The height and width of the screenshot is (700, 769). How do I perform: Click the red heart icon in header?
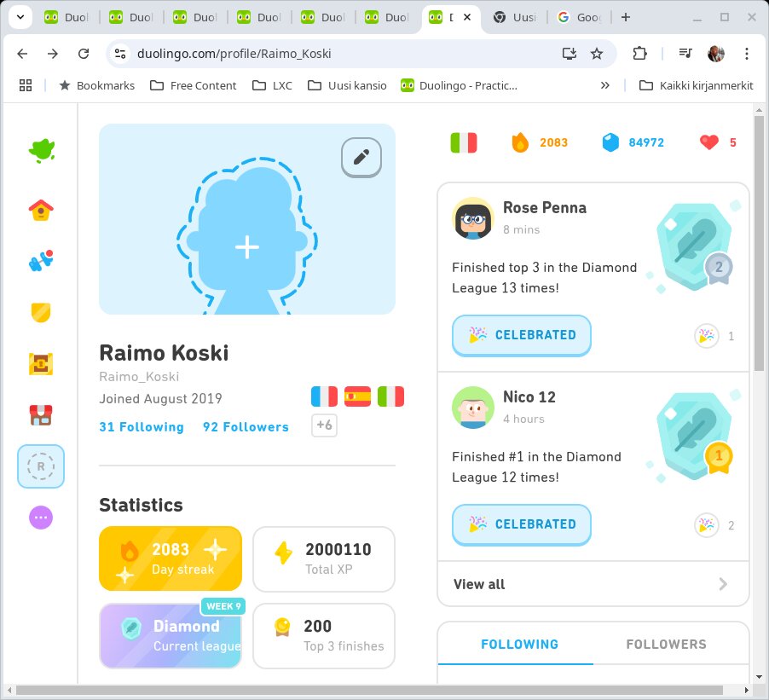tap(709, 142)
